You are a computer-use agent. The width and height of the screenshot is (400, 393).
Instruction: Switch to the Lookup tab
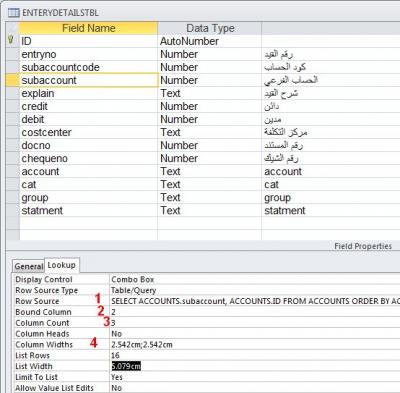(62, 265)
